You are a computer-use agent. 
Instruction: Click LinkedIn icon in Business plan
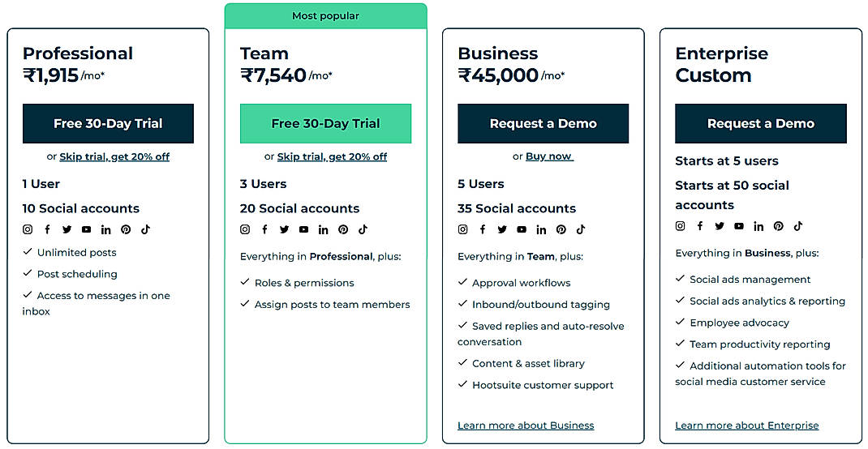coord(541,229)
